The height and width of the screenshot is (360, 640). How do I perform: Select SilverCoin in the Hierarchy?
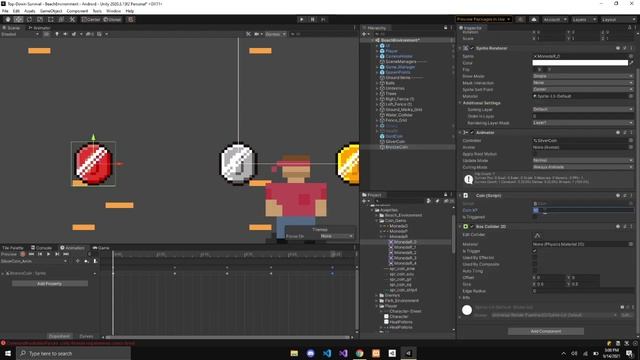click(395, 141)
